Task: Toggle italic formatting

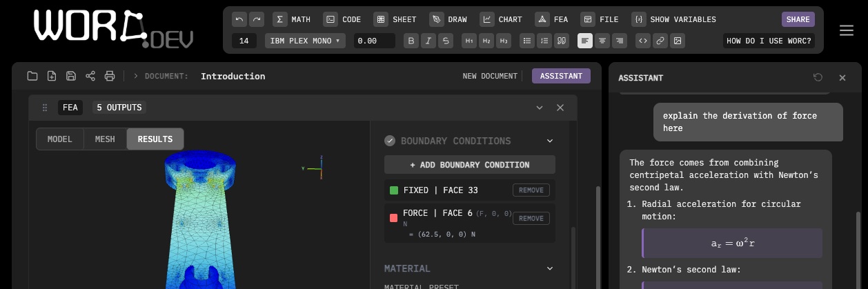Action: (x=428, y=41)
